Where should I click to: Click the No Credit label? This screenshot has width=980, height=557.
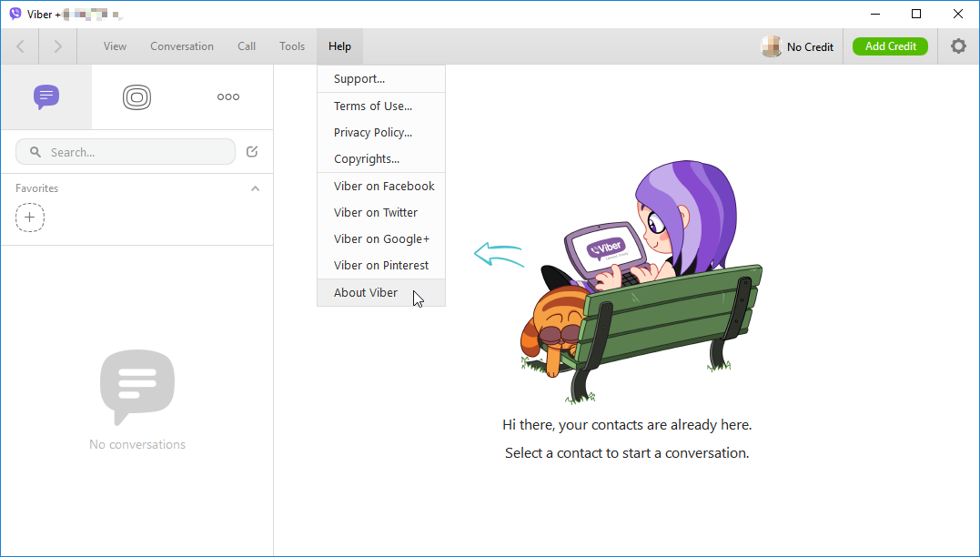point(810,47)
